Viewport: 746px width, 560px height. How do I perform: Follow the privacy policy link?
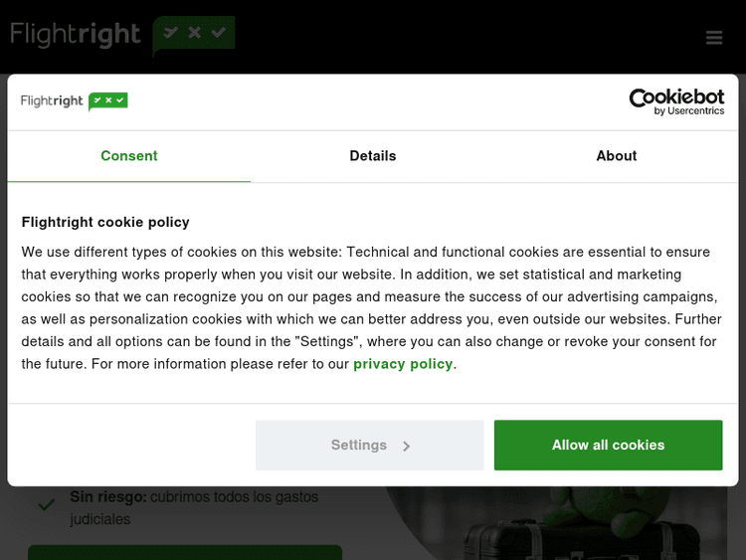coord(403,364)
